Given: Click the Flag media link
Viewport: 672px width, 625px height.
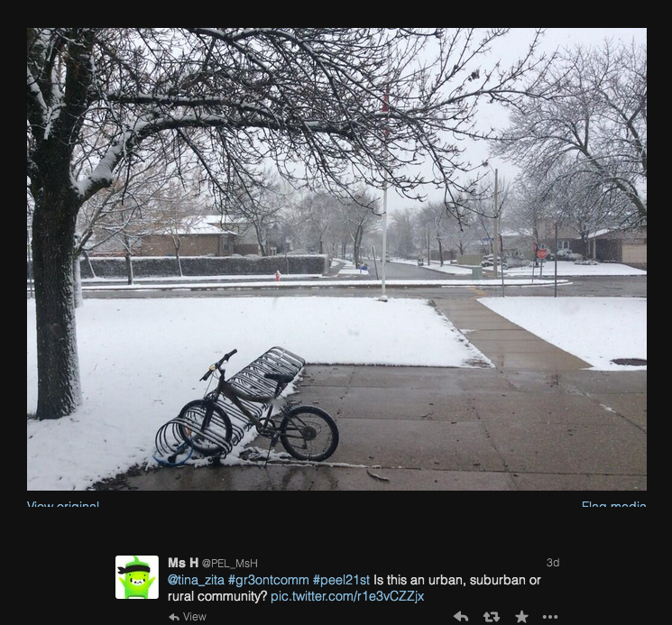Looking at the screenshot, I should 613,504.
